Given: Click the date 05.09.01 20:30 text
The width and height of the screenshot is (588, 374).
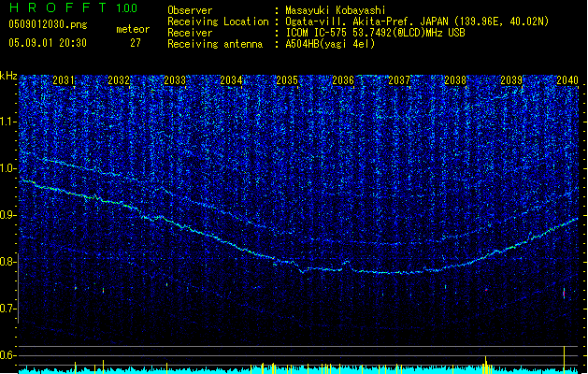Looking at the screenshot, I should [x=47, y=43].
